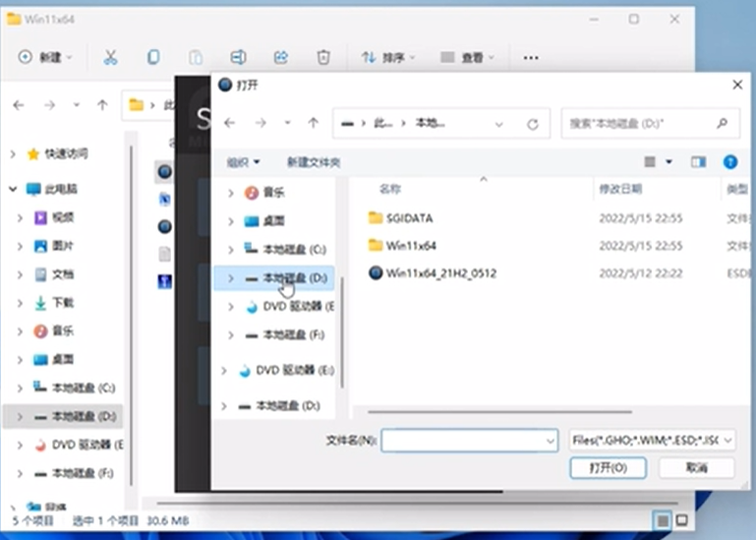756x540 pixels.
Task: Sort by 名称 column header
Action: click(x=389, y=189)
